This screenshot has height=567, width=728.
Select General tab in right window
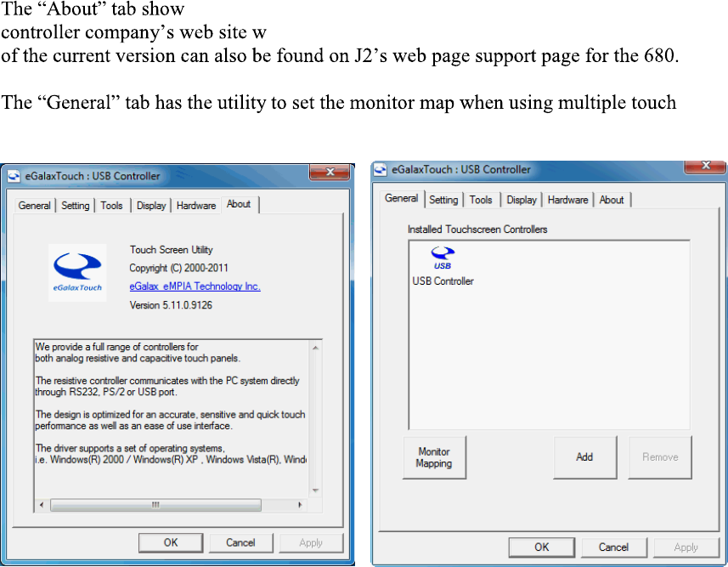(x=401, y=198)
